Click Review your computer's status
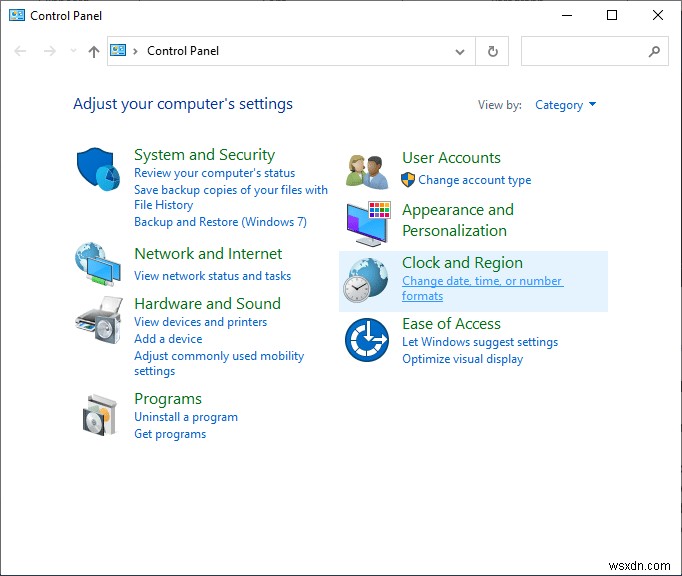682x576 pixels. 214,173
